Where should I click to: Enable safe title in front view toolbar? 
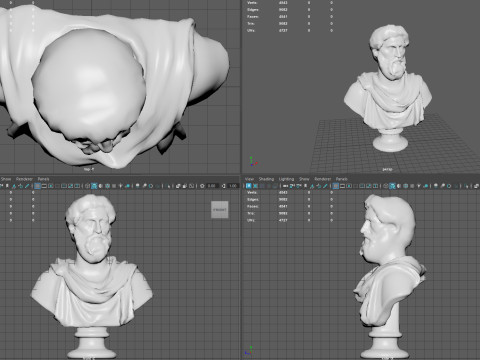(x=77, y=186)
